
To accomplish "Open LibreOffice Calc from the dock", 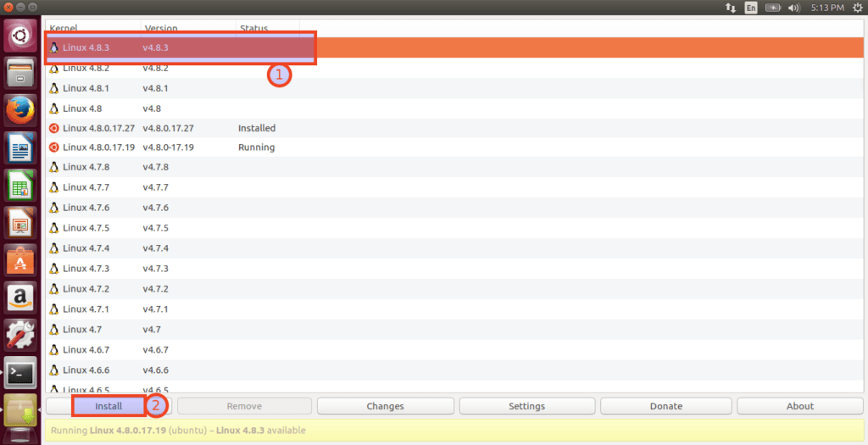I will 20,185.
